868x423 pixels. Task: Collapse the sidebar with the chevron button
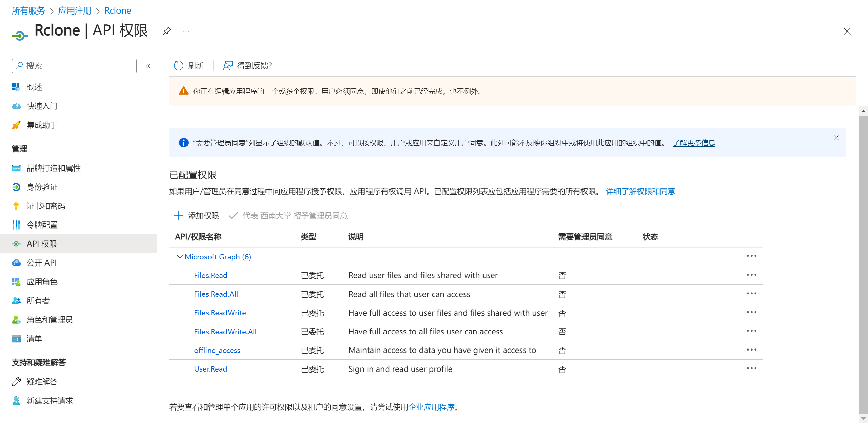point(148,66)
